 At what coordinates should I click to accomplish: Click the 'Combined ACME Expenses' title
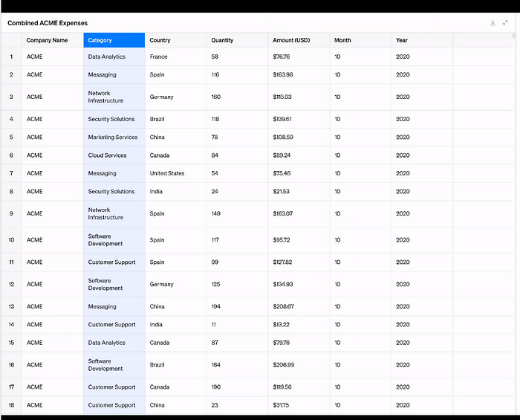[x=48, y=23]
